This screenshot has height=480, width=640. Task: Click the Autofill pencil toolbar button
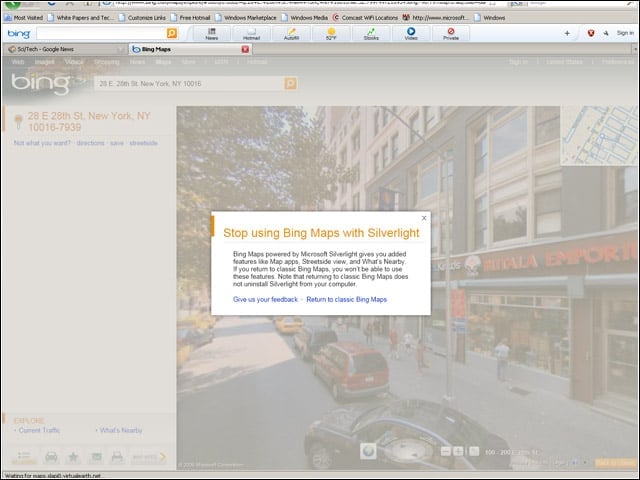[291, 33]
